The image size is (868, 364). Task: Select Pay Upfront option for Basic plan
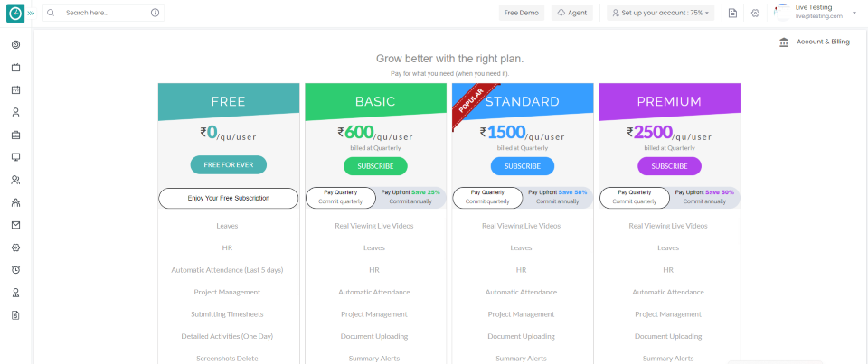(410, 197)
